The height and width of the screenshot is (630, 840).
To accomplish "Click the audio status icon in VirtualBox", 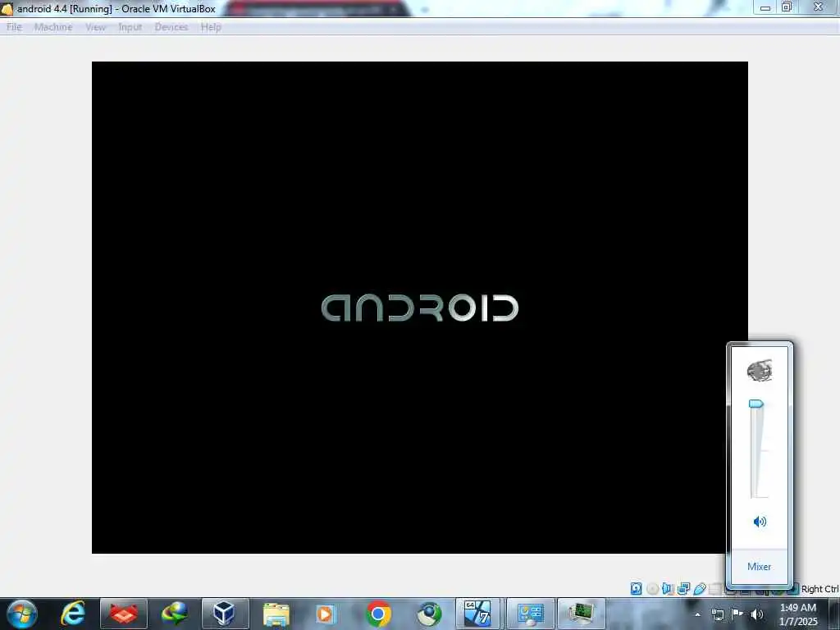I will [x=668, y=589].
